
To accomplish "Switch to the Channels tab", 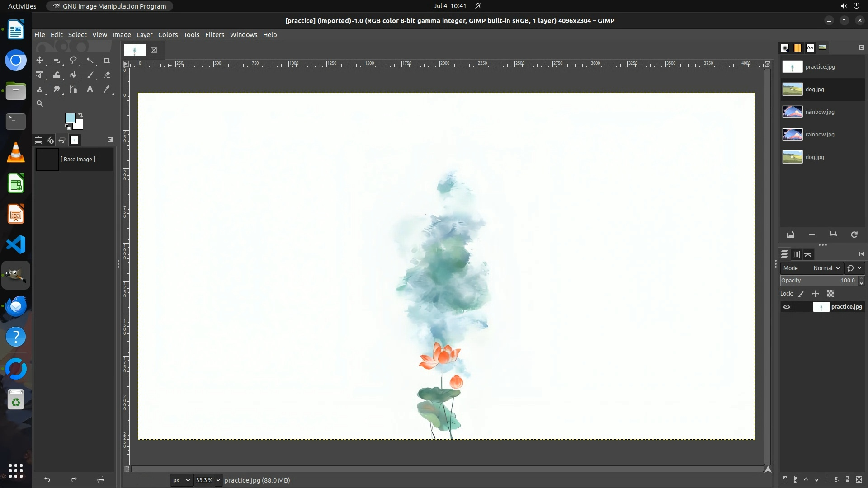I will pyautogui.click(x=796, y=254).
